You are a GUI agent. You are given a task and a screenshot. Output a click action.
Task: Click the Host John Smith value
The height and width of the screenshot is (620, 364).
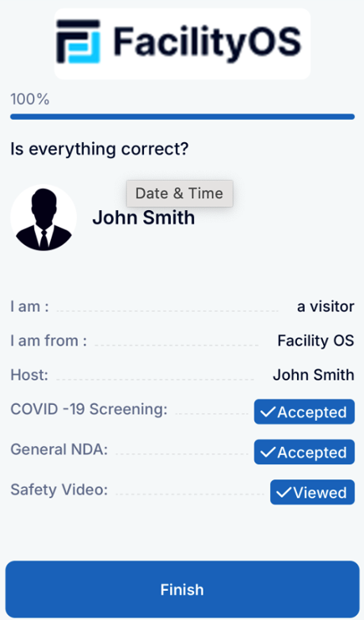(x=313, y=375)
